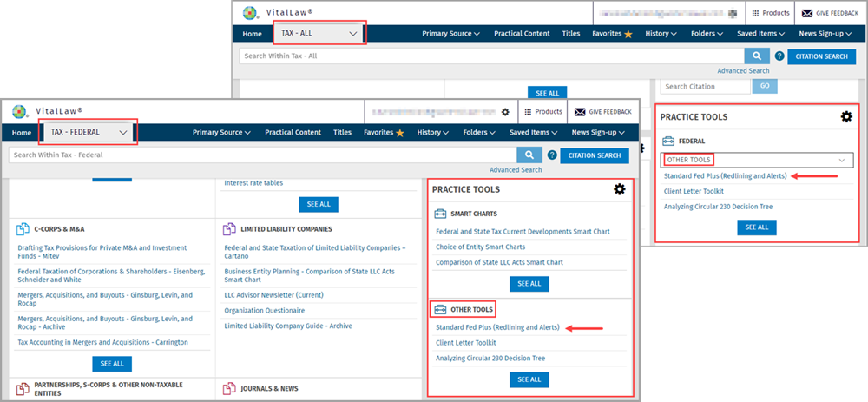The width and height of the screenshot is (868, 402).
Task: Open OTHER TOOLS dropdown in Tax - All window
Action: pyautogui.click(x=756, y=160)
